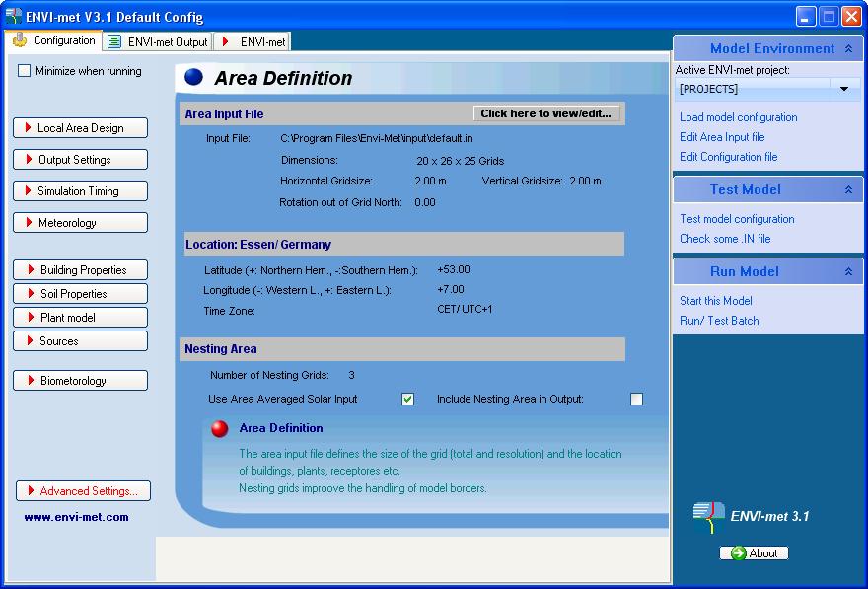Image resolution: width=868 pixels, height=589 pixels.
Task: Click the Longitude value +7.00
Action: tap(451, 289)
